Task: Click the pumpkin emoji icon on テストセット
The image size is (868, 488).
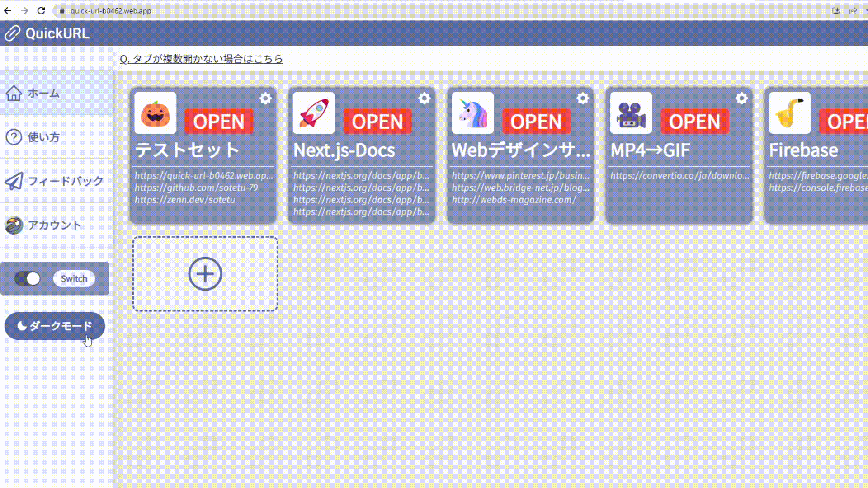Action: click(x=156, y=113)
